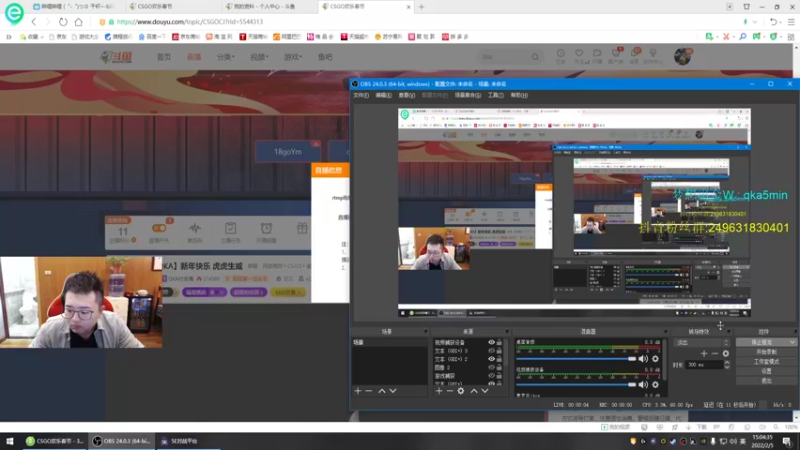Mute the desktop audio speaker icon

pyautogui.click(x=643, y=359)
